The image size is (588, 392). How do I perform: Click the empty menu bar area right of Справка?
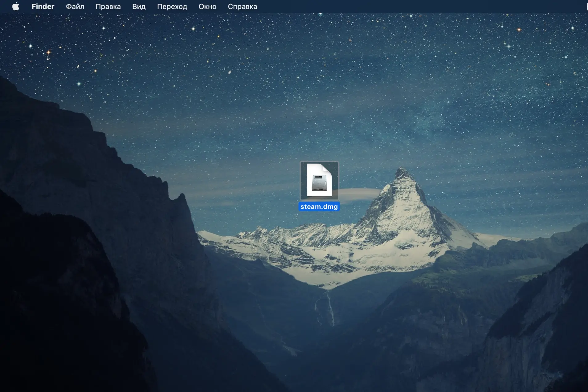point(401,6)
